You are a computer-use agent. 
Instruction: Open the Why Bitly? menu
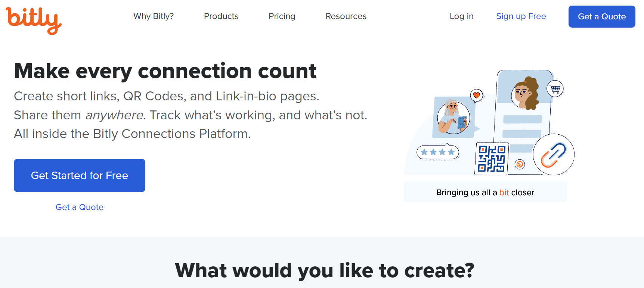154,16
